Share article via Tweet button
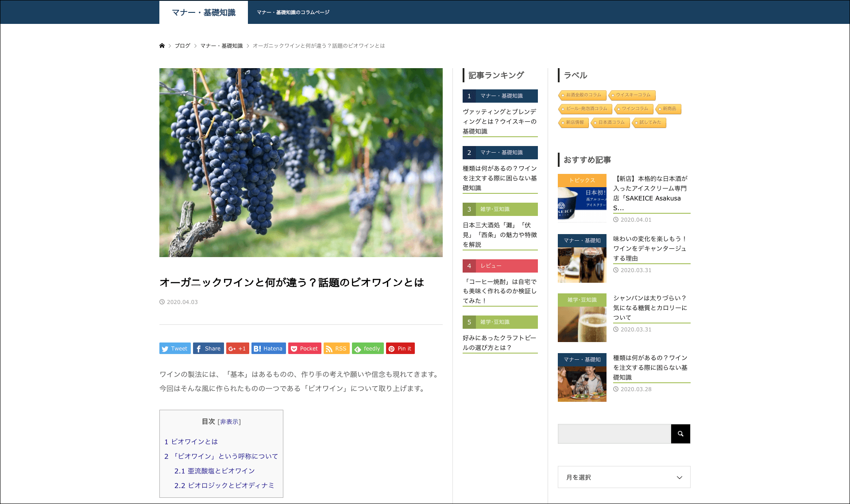This screenshot has height=504, width=850. 175,349
